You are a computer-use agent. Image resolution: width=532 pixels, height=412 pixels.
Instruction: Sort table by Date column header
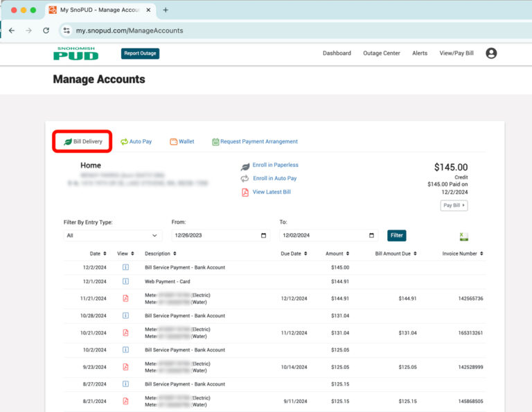[97, 253]
